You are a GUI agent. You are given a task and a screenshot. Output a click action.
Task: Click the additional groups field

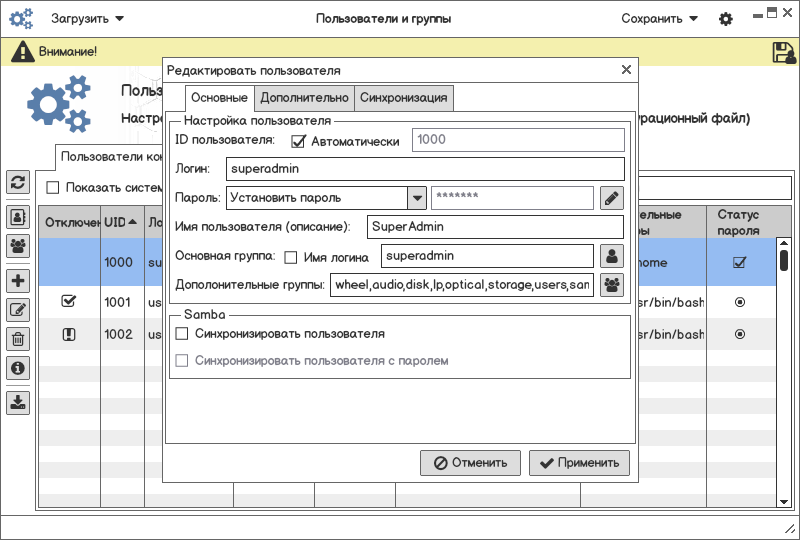pos(462,285)
